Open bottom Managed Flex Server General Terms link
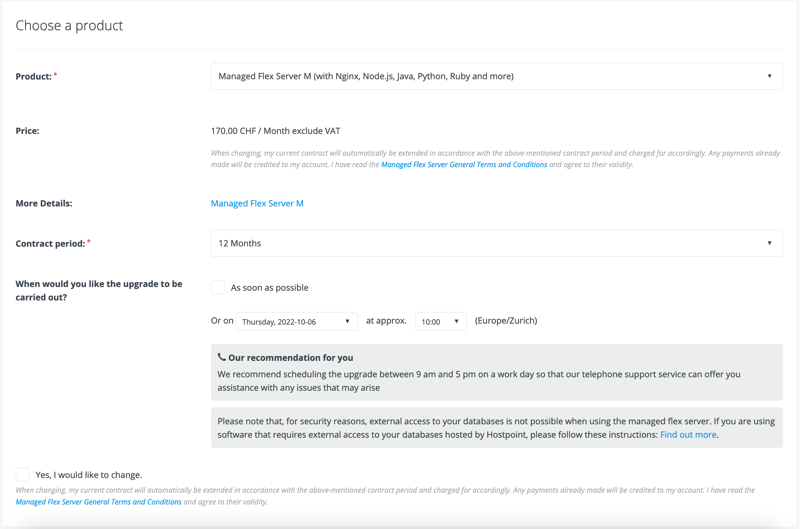800x529 pixels. (x=98, y=502)
